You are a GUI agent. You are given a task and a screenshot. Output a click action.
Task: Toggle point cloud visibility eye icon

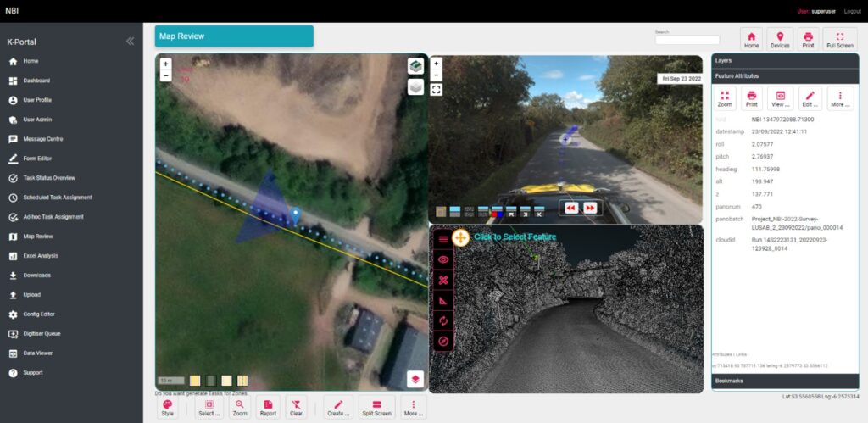coord(442,259)
